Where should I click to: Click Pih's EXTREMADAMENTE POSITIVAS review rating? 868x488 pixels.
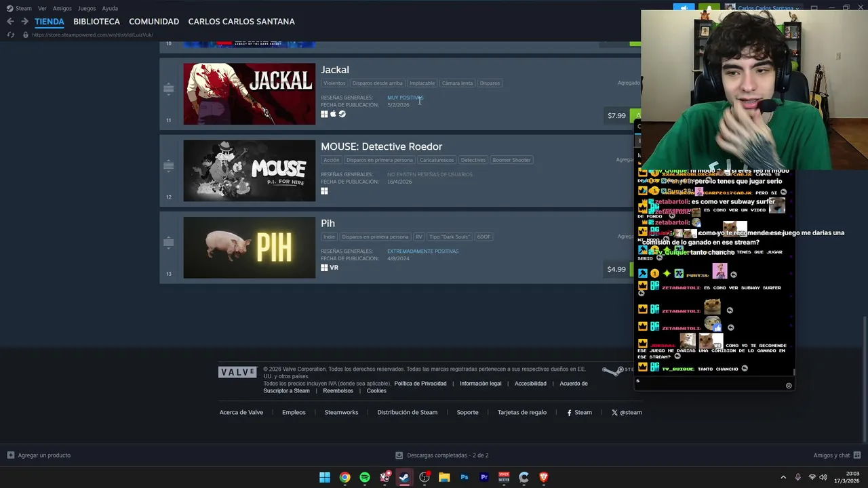tap(422, 251)
